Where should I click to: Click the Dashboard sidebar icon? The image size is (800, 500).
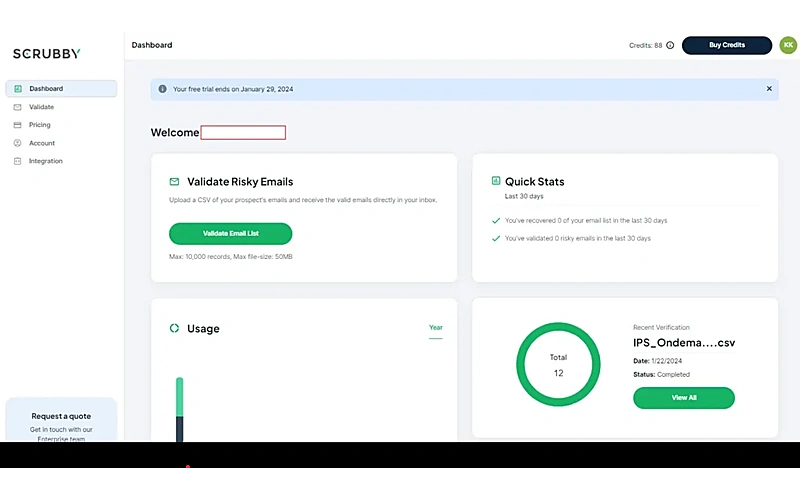coord(18,89)
